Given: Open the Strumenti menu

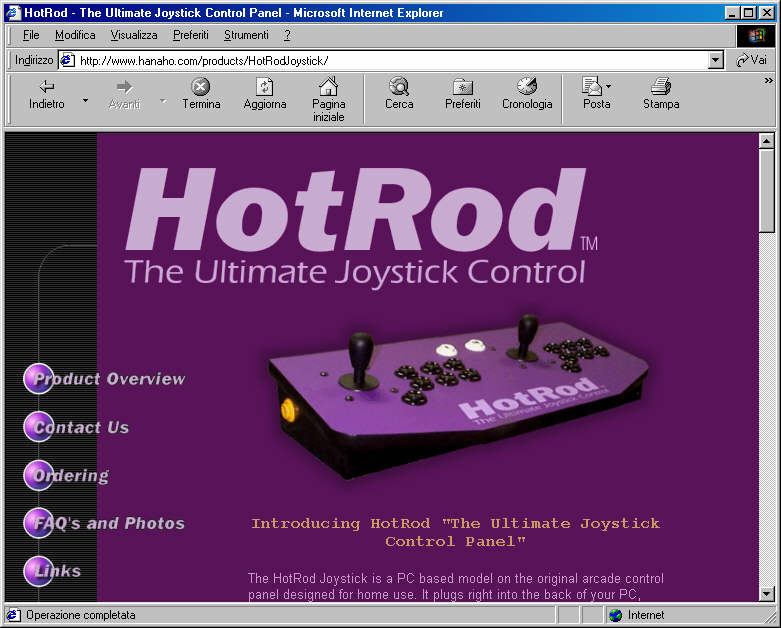Looking at the screenshot, I should point(246,35).
